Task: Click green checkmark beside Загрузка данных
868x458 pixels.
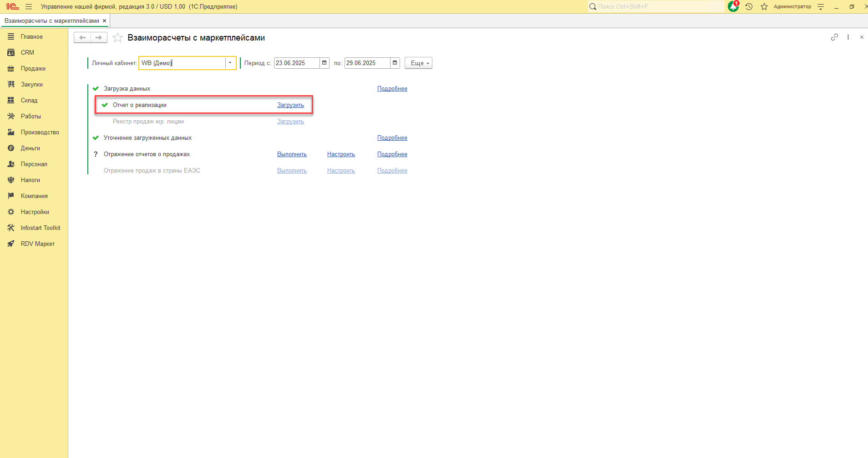Action: (x=96, y=88)
